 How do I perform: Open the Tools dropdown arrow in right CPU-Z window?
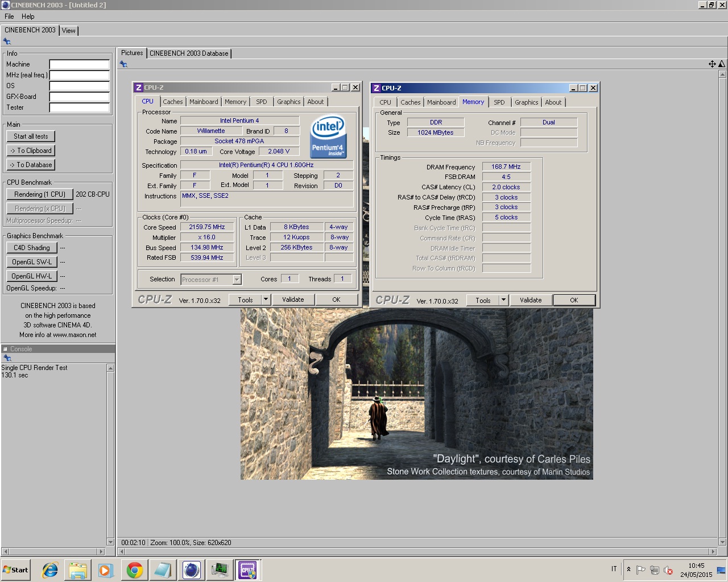click(503, 300)
